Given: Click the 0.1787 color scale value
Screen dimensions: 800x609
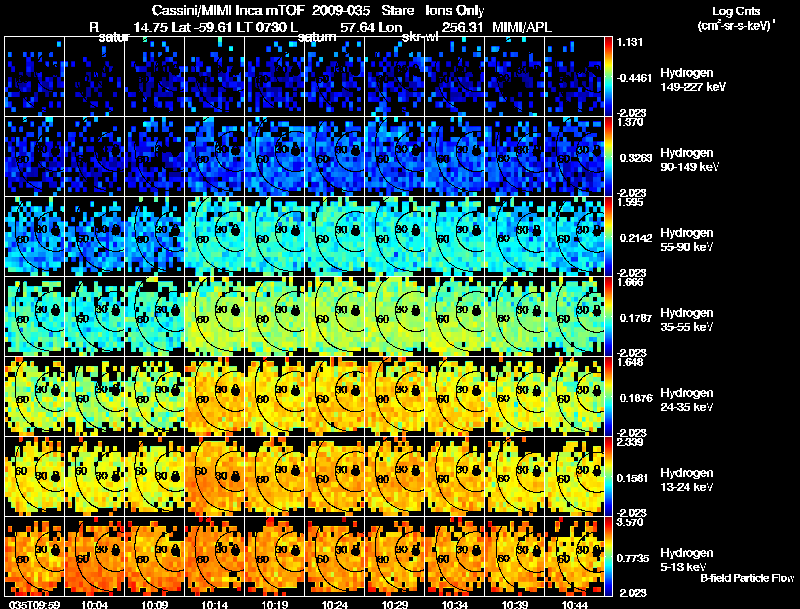Looking at the screenshot, I should click(636, 318).
